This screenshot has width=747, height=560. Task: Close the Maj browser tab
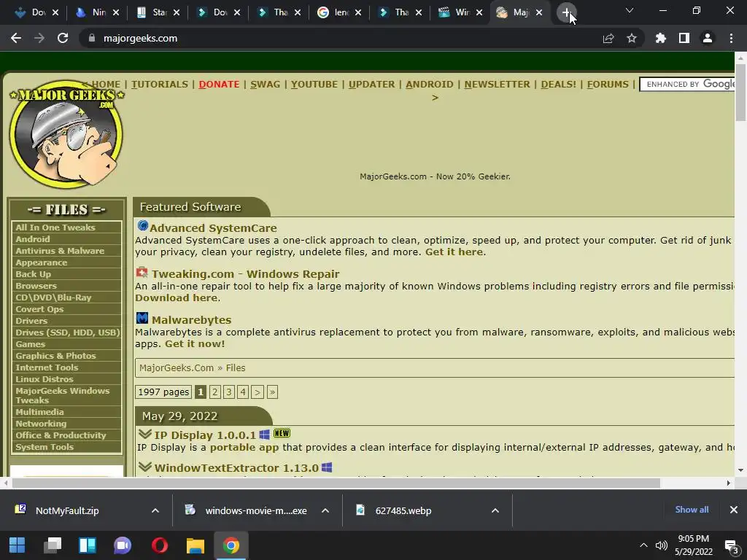click(x=539, y=12)
